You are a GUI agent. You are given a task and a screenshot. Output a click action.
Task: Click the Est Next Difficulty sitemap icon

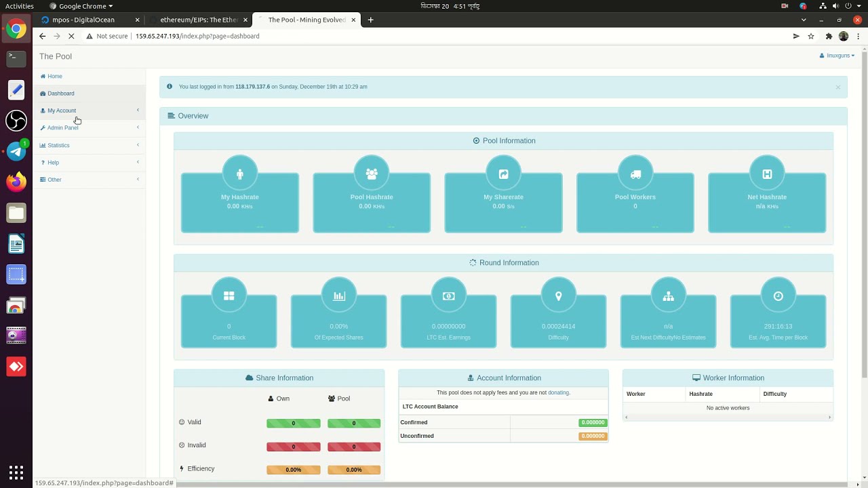point(669,296)
